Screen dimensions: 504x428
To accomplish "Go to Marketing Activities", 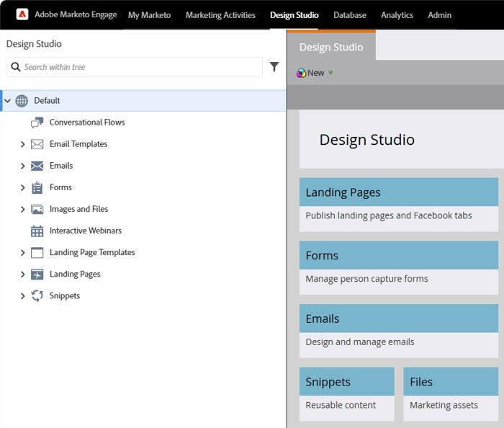I will click(220, 15).
